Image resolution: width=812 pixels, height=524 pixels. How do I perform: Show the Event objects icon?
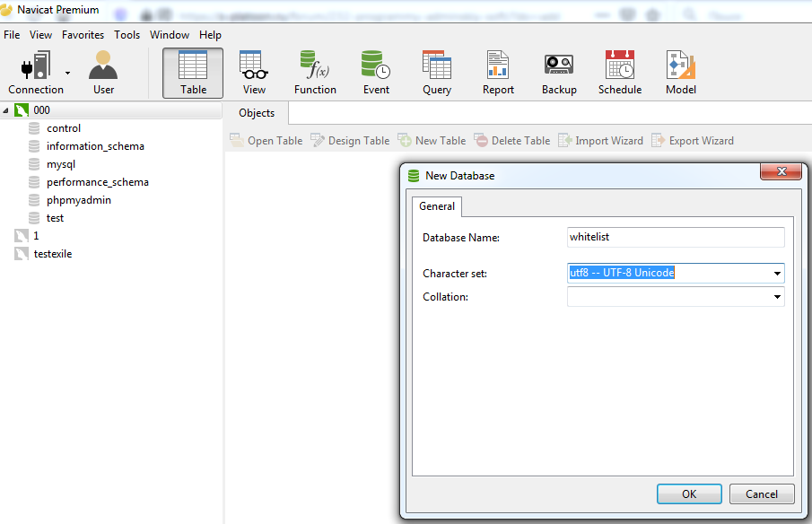[x=376, y=73]
